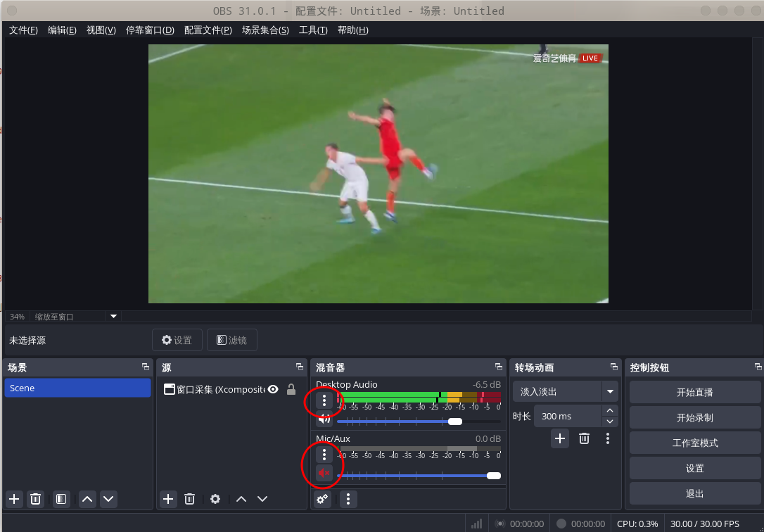This screenshot has width=764, height=532.
Task: Delete the transition with trash icon
Action: [x=584, y=438]
